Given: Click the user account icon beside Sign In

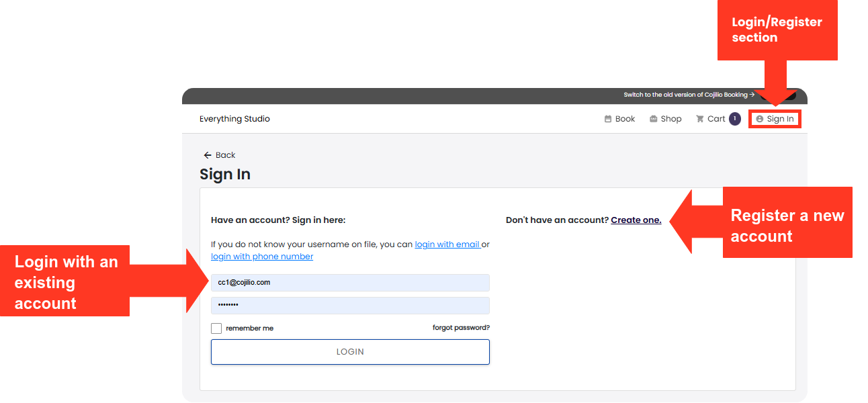Looking at the screenshot, I should pos(759,119).
